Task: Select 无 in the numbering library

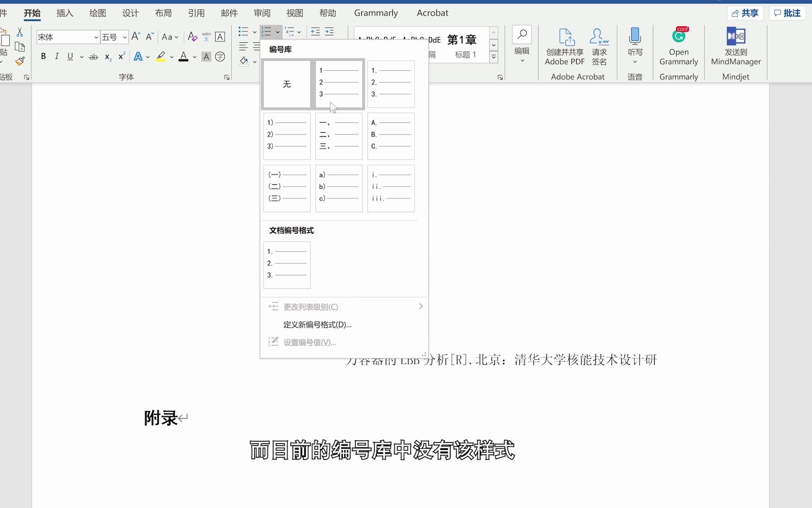Action: (287, 84)
